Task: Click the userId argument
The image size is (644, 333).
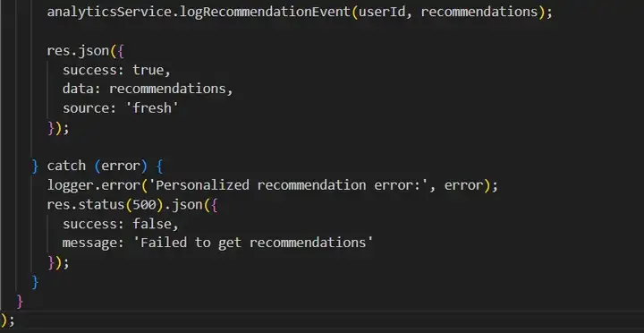Action: (382, 12)
